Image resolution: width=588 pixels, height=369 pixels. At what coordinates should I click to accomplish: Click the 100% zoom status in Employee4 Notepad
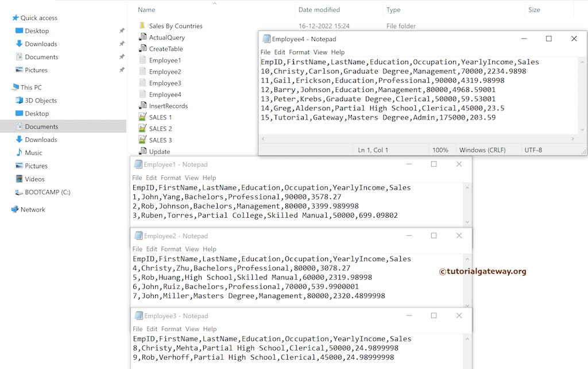point(440,150)
